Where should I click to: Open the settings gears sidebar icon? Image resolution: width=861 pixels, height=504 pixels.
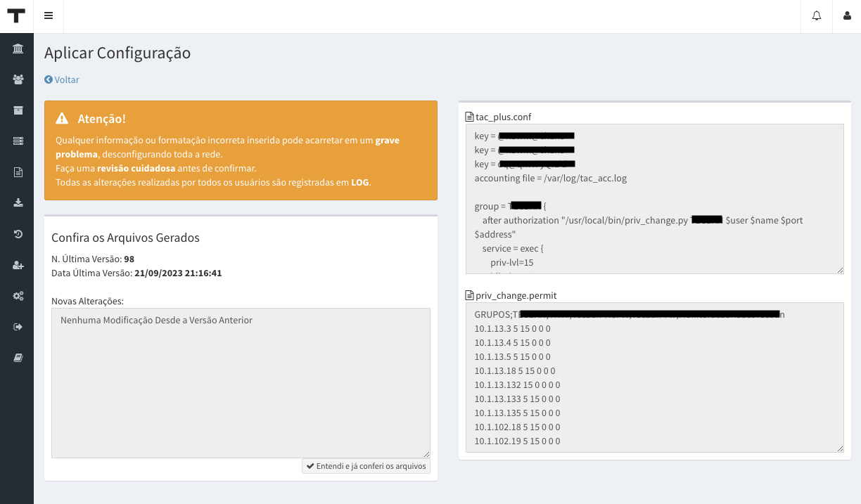[x=18, y=296]
